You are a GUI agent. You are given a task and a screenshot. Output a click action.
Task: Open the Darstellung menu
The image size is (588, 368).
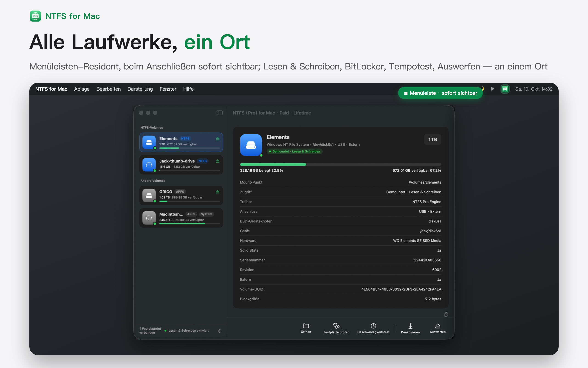pyautogui.click(x=140, y=89)
